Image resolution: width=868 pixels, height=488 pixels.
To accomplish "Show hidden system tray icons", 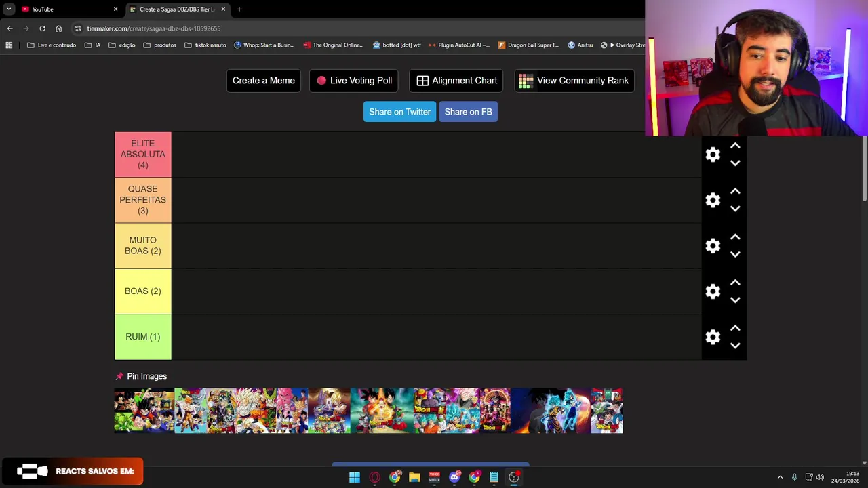I will click(780, 477).
